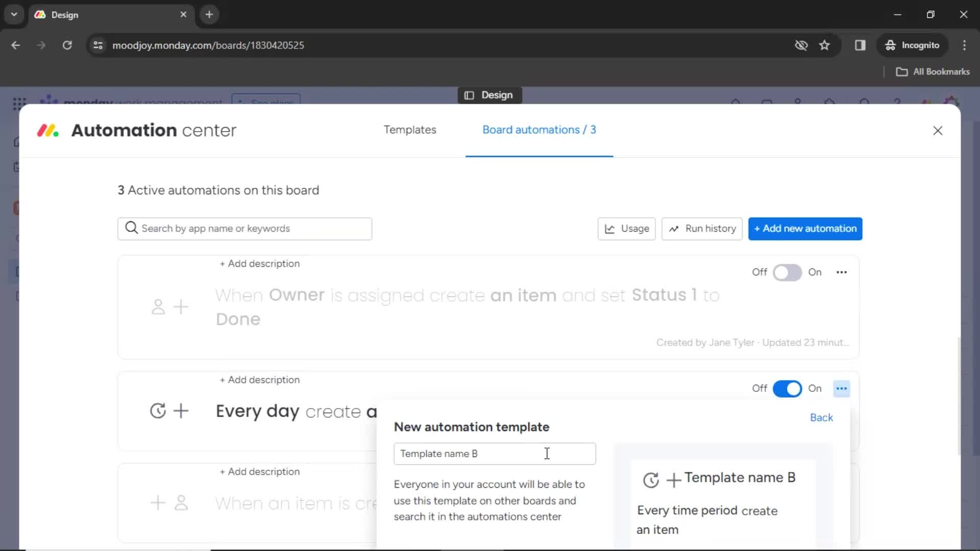This screenshot has height=551, width=980.
Task: Toggle the second automation On to Off
Action: pos(787,388)
